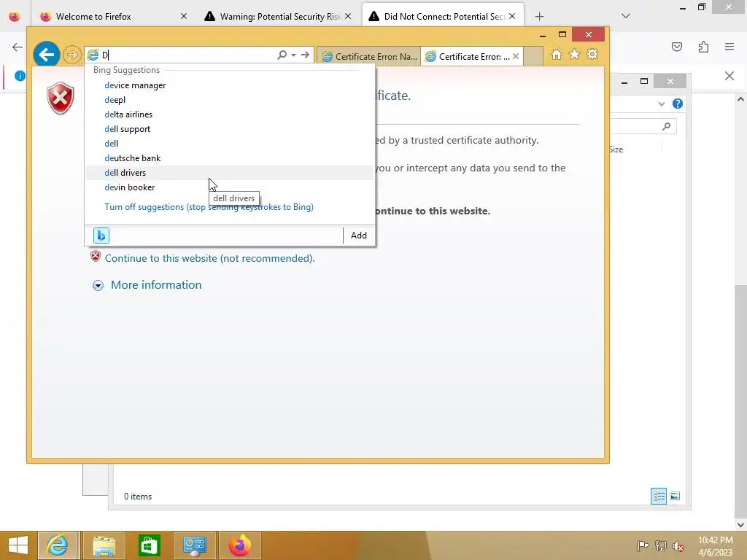Open Control Panel taskbar icon

[x=194, y=545]
